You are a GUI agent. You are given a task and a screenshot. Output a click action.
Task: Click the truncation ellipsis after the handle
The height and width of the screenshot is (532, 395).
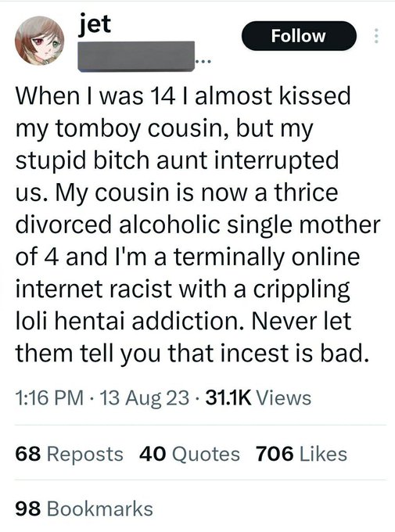pyautogui.click(x=203, y=62)
